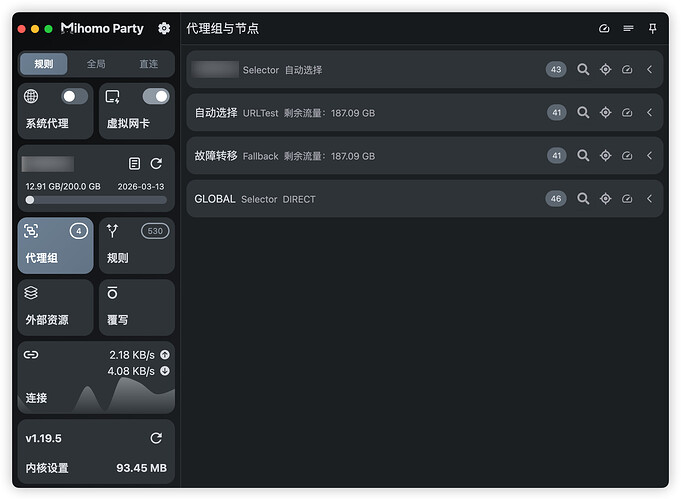
Task: Locate the current node in the 故障转移 group
Action: tap(605, 155)
